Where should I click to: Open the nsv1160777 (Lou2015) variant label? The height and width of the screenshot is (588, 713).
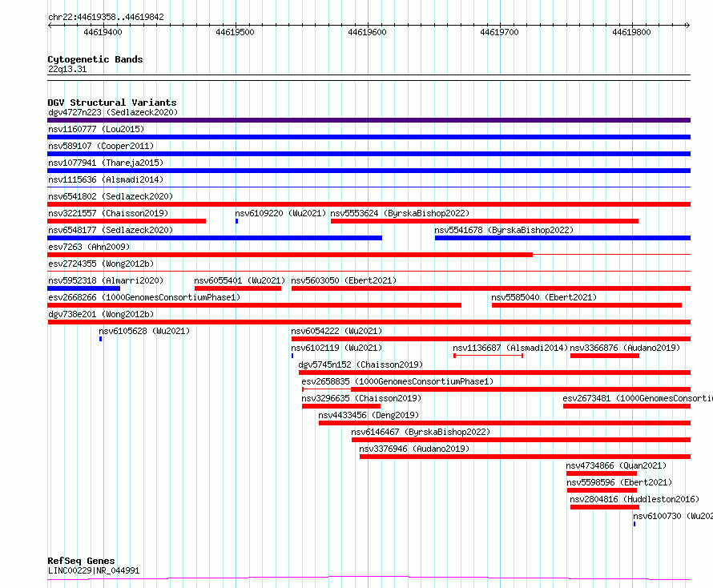coord(96,129)
